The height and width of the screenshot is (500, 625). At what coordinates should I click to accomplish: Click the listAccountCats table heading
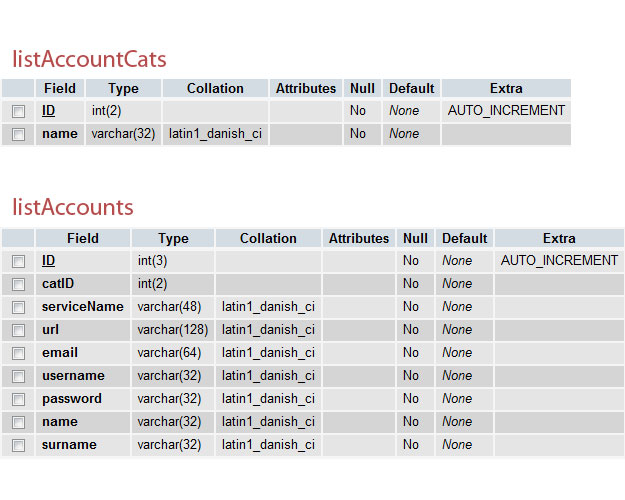click(x=89, y=59)
